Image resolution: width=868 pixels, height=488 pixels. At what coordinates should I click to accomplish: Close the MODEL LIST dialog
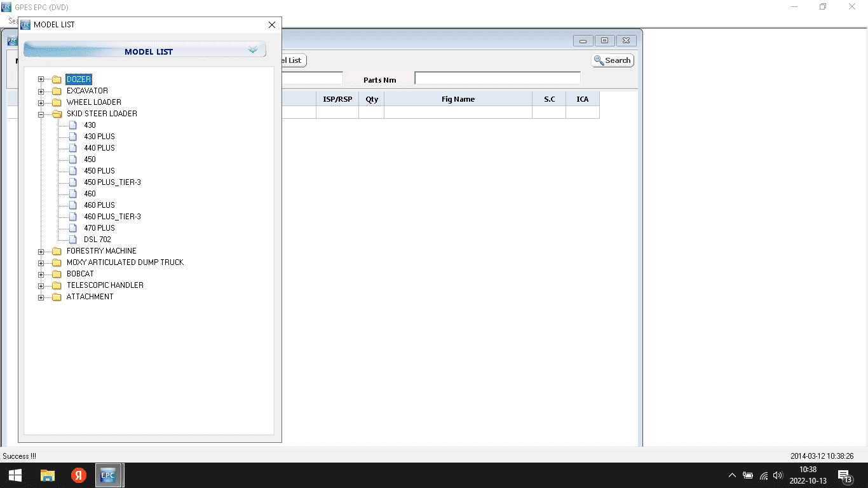[x=272, y=25]
